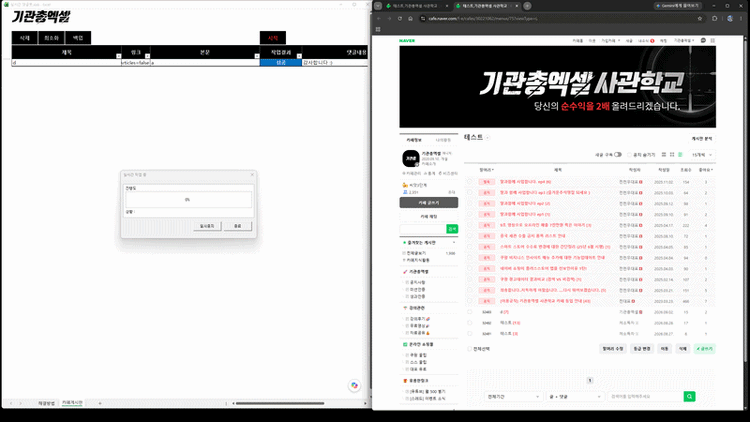Click the 게시판 분석 button
The width and height of the screenshot is (750, 422).
(702, 139)
